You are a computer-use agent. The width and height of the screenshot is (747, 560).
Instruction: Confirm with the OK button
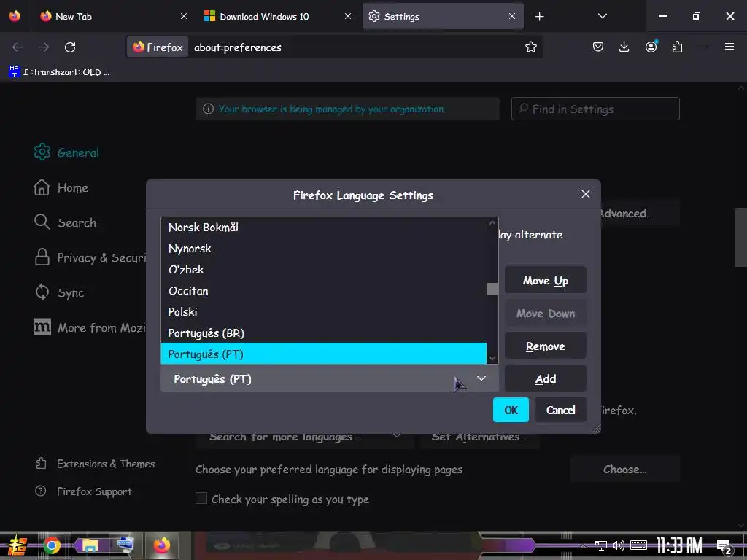[x=511, y=410]
